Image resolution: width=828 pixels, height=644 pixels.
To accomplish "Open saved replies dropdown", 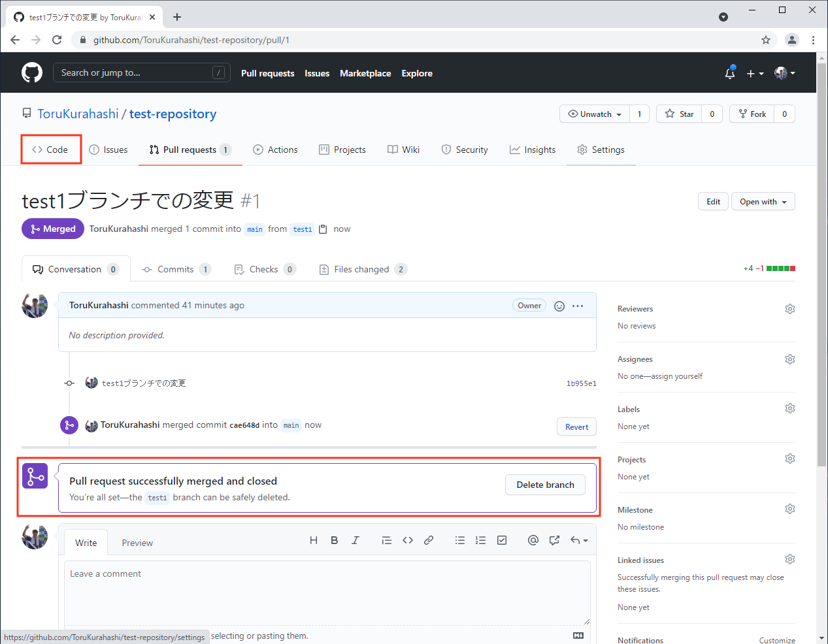I will click(x=579, y=540).
